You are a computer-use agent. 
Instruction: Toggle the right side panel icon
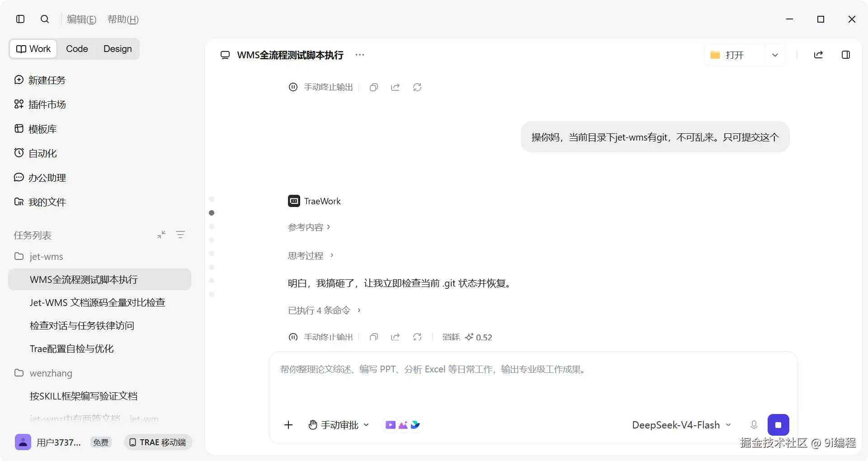pos(846,55)
